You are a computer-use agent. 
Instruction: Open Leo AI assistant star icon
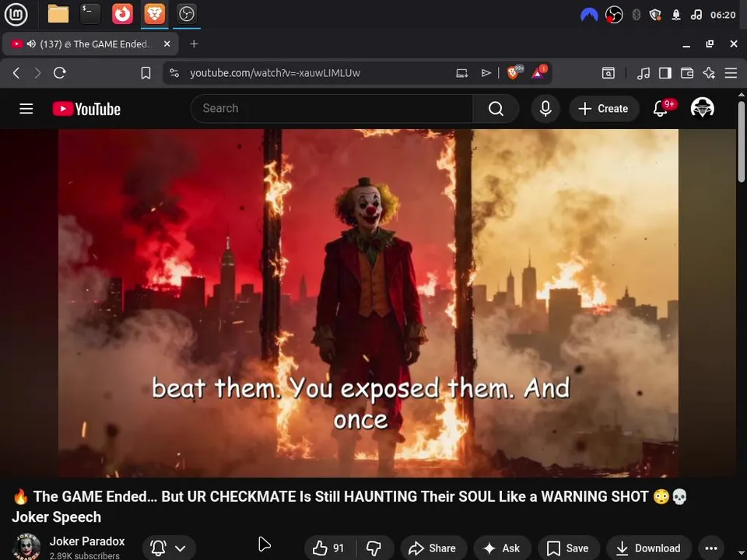coord(709,73)
